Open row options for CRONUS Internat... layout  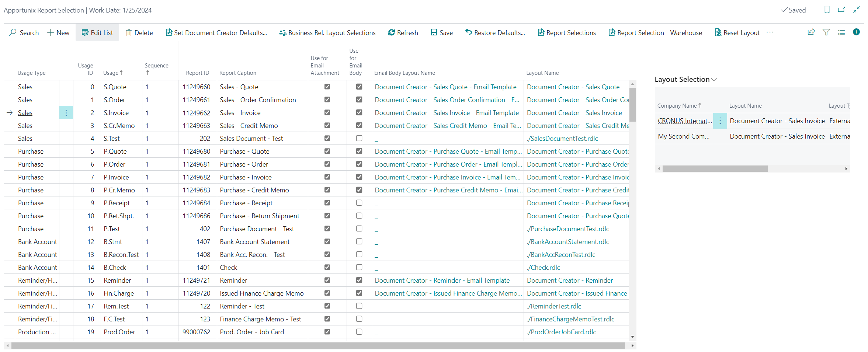click(x=720, y=121)
